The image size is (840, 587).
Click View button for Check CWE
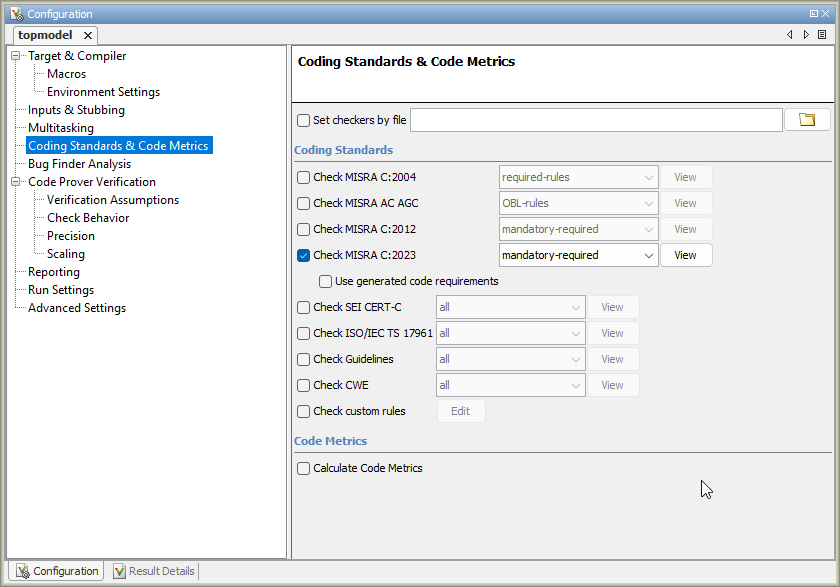click(612, 385)
